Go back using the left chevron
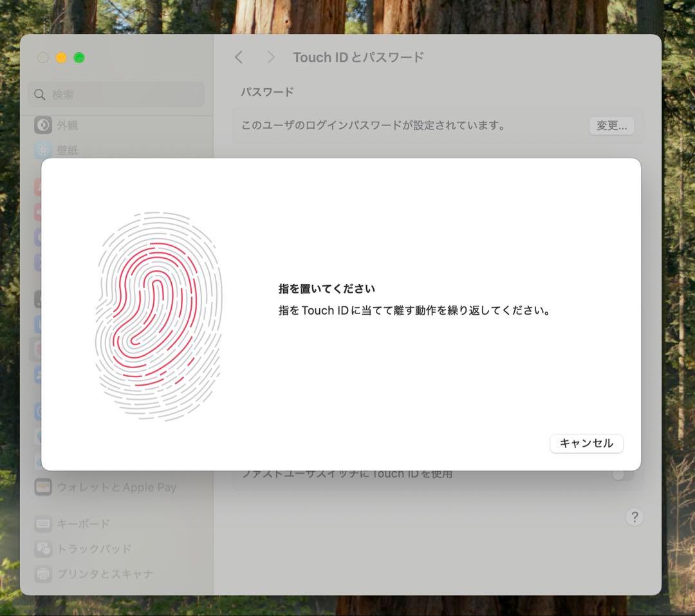Viewport: 695px width, 616px height. click(239, 57)
